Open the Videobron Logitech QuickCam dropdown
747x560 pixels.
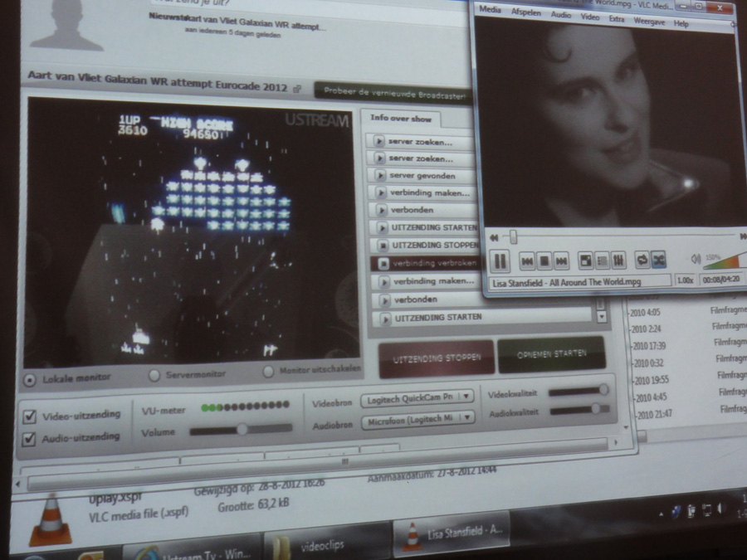click(x=417, y=397)
